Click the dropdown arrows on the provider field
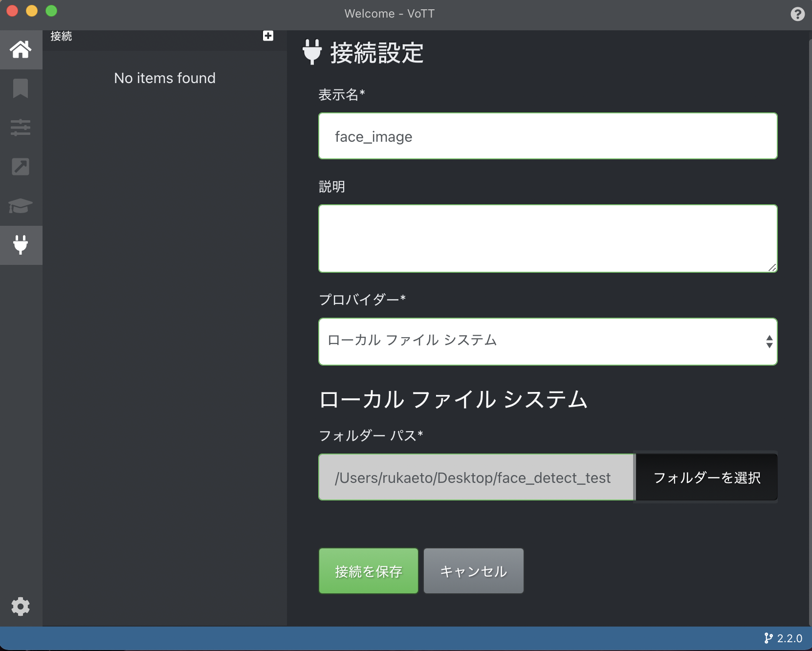812x651 pixels. (x=767, y=341)
